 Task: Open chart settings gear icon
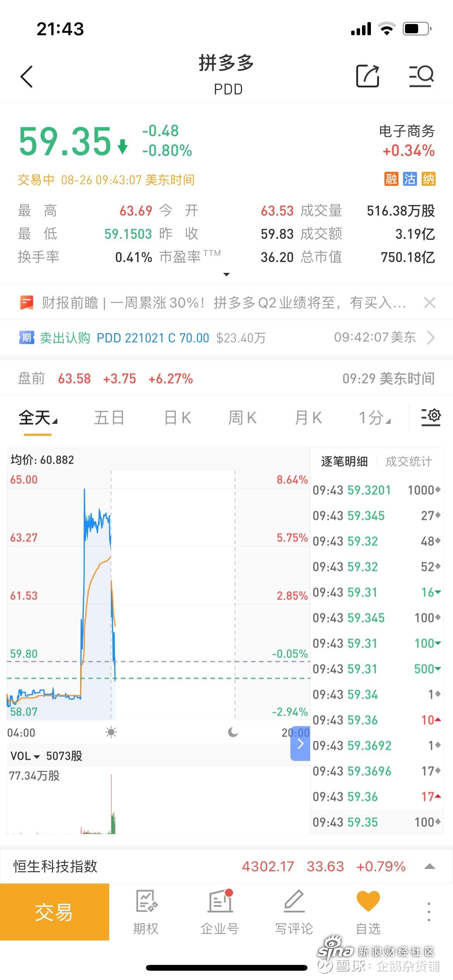point(431,417)
